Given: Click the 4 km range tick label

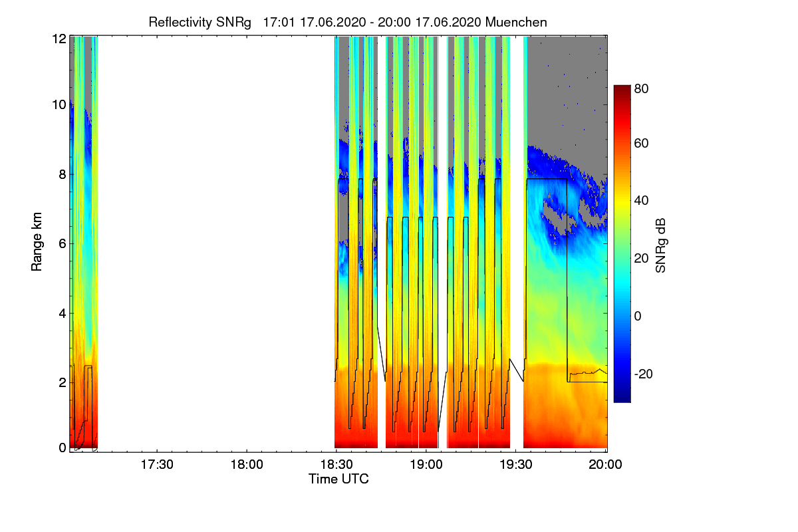Looking at the screenshot, I should pyautogui.click(x=63, y=313).
